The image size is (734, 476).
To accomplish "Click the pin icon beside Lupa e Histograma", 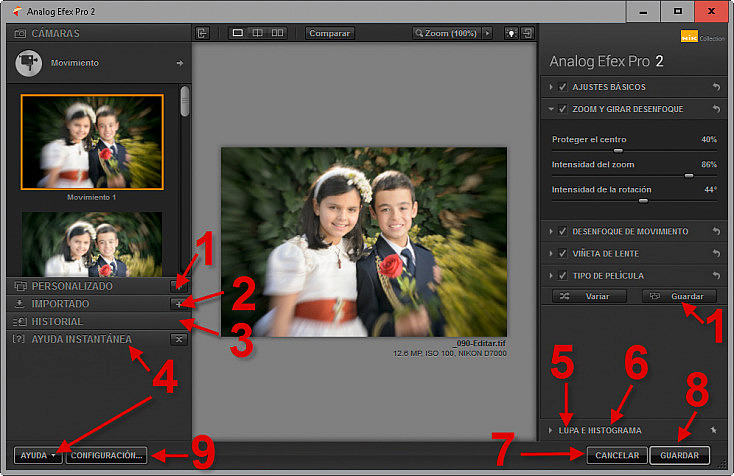I will [x=713, y=430].
